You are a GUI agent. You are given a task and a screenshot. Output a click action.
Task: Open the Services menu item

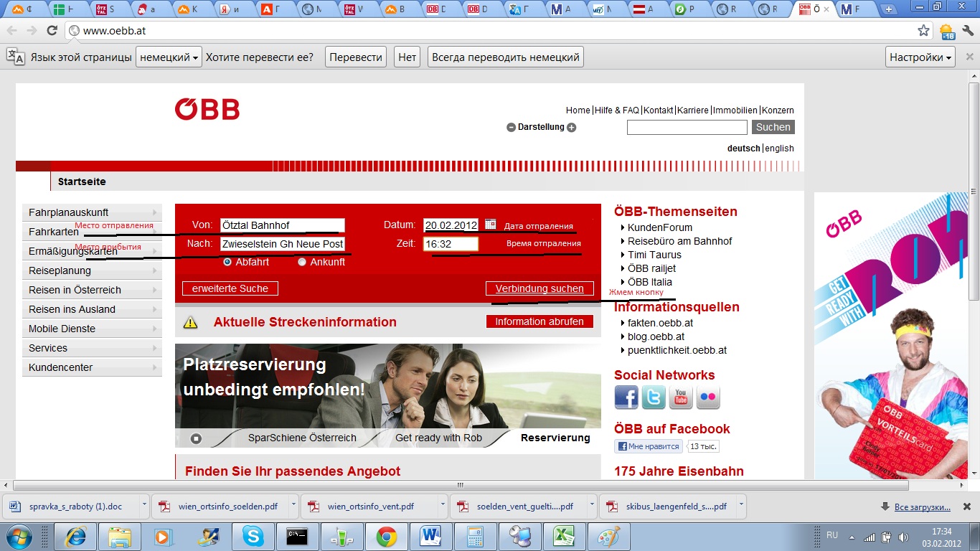93,348
